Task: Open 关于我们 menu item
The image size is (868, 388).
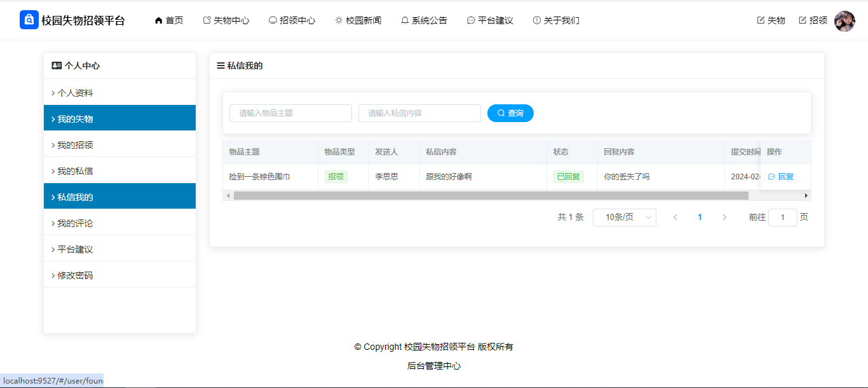Action: (556, 20)
